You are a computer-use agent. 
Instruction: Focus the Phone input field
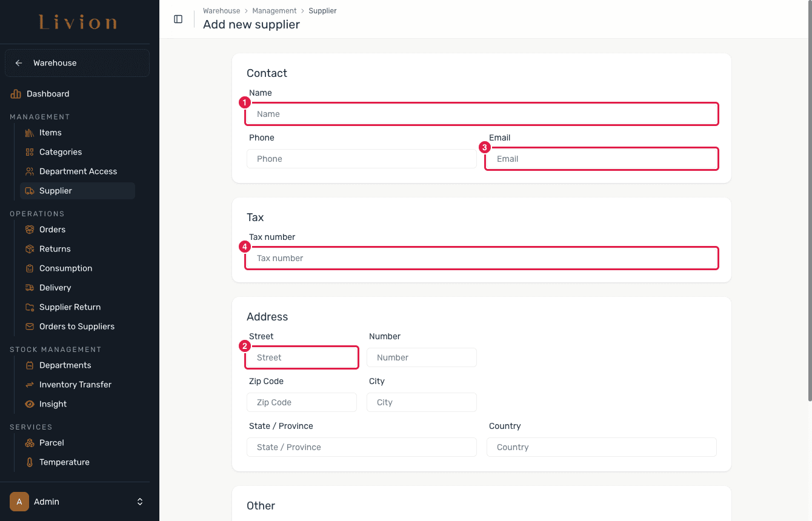[362, 159]
